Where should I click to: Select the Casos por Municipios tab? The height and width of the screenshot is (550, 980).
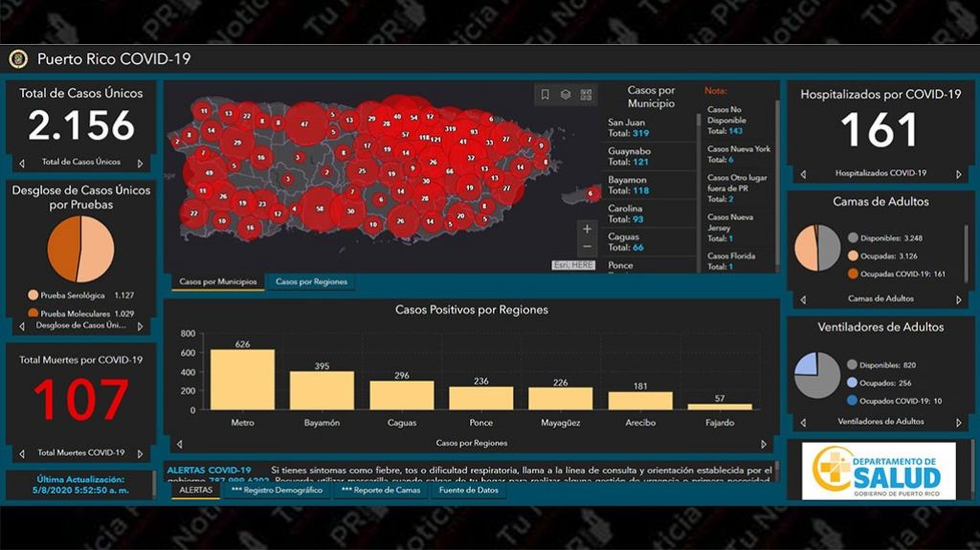pyautogui.click(x=218, y=282)
